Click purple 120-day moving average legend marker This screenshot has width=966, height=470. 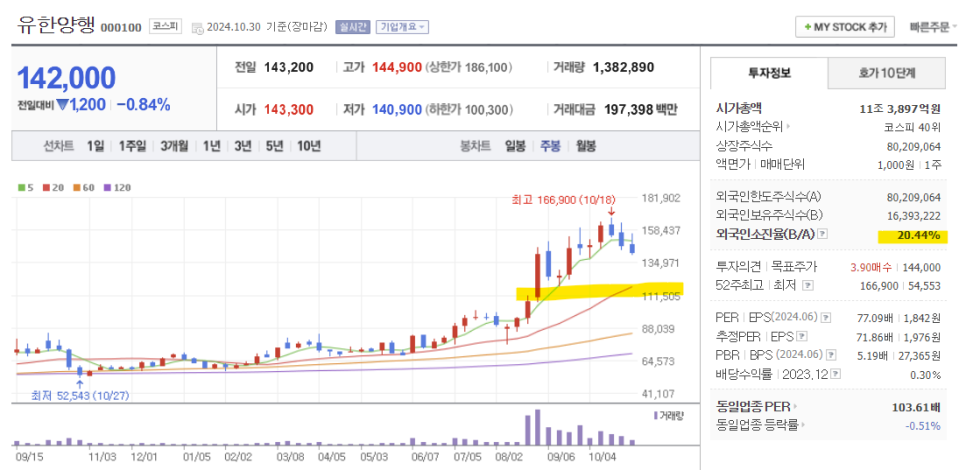click(107, 188)
